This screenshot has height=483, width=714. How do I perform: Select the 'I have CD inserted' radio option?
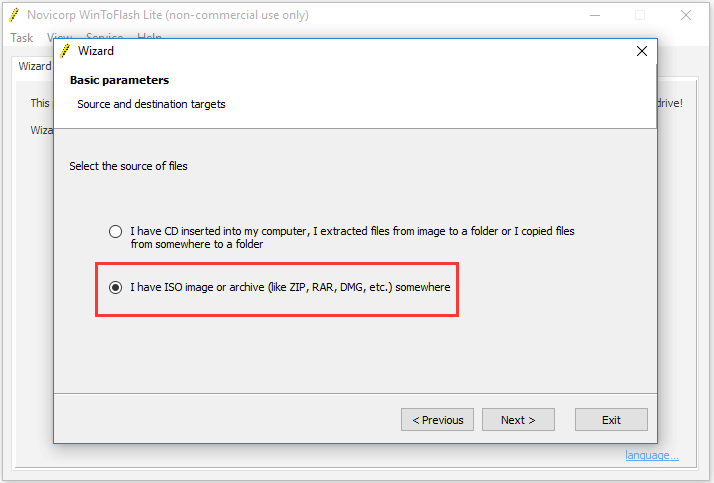[x=115, y=231]
